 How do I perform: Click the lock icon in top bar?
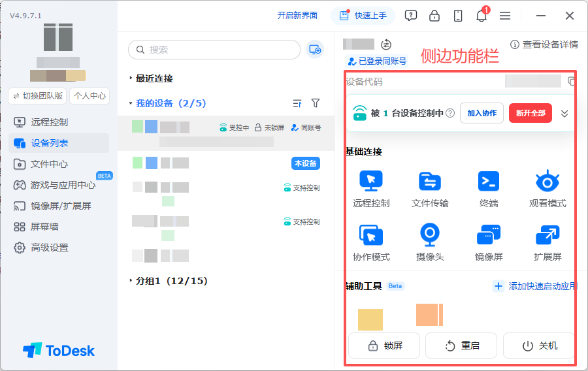tap(434, 16)
